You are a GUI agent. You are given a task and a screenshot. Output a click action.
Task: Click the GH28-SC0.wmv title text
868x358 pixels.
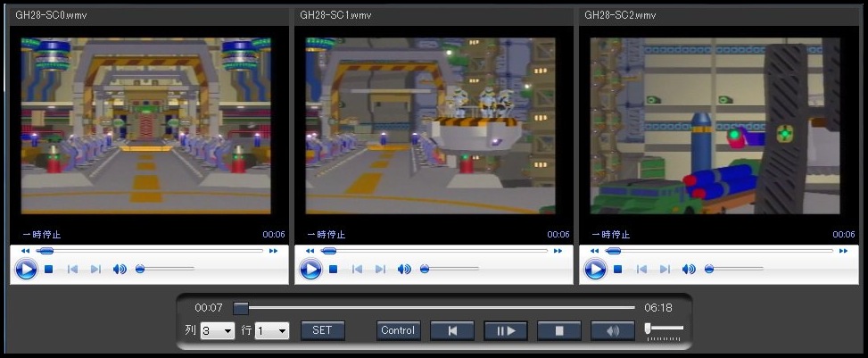pyautogui.click(x=51, y=15)
